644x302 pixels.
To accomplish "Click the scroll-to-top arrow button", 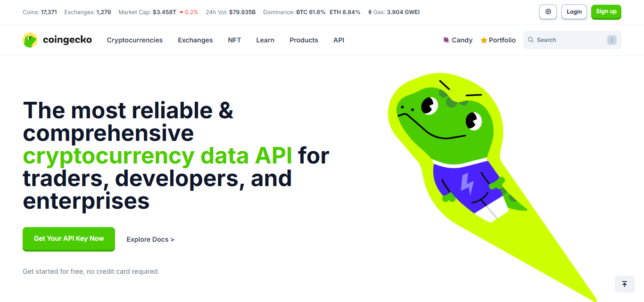I will coord(625,284).
